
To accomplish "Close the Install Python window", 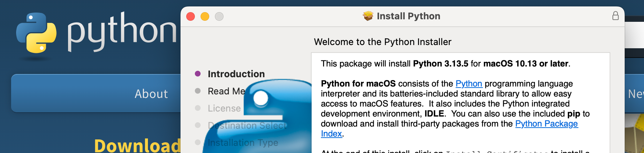I will (x=191, y=16).
